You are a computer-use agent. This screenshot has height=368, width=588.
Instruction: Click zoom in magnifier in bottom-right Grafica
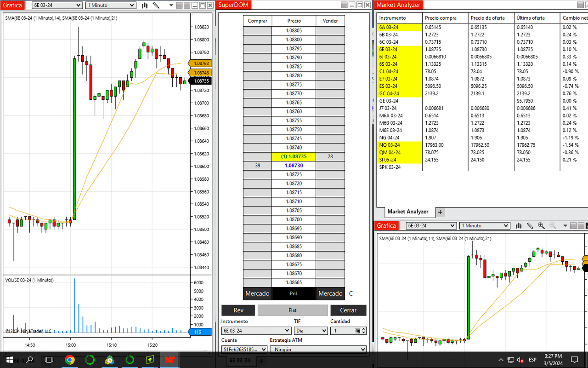pyautogui.click(x=541, y=225)
